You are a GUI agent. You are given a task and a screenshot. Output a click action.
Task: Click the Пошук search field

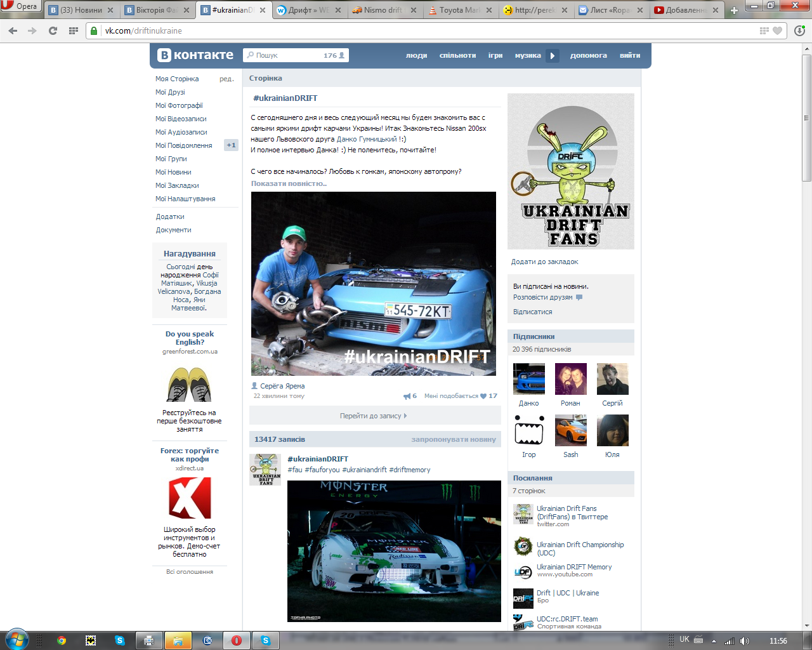pos(296,55)
